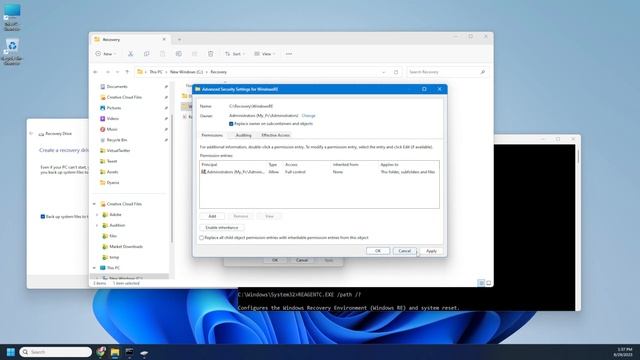Toggle Replace owner on subcontainers and objects checkbox
This screenshot has width=640, height=360.
tap(231, 124)
